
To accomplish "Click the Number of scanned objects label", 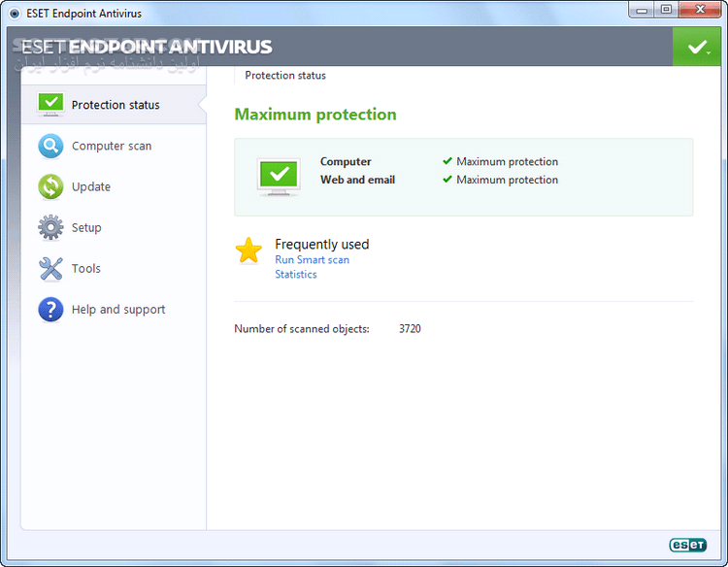I will [x=302, y=329].
